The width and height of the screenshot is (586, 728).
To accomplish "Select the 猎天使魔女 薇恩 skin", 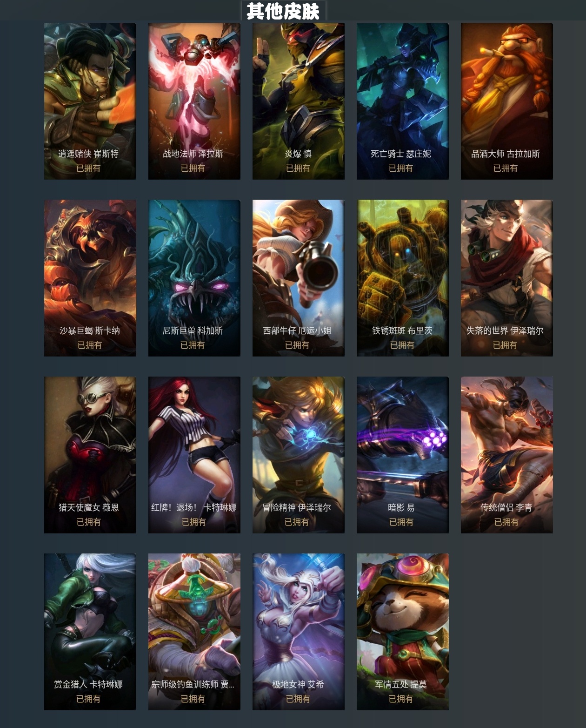I will tap(90, 455).
